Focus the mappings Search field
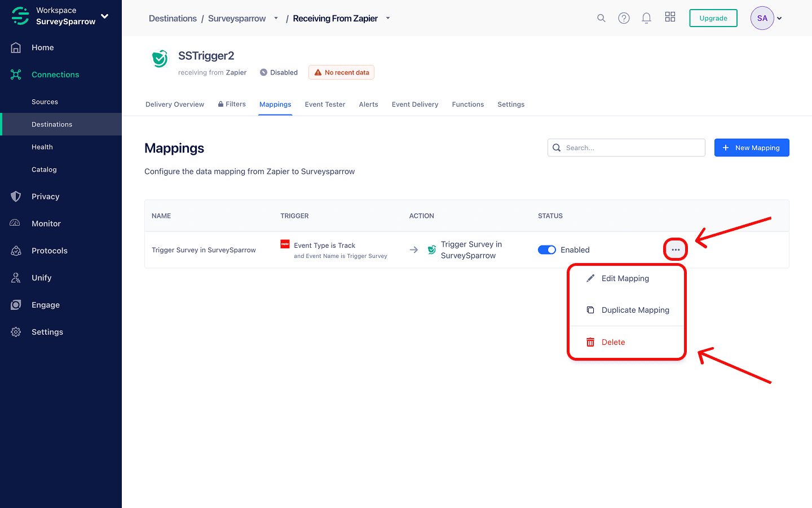 pyautogui.click(x=626, y=148)
